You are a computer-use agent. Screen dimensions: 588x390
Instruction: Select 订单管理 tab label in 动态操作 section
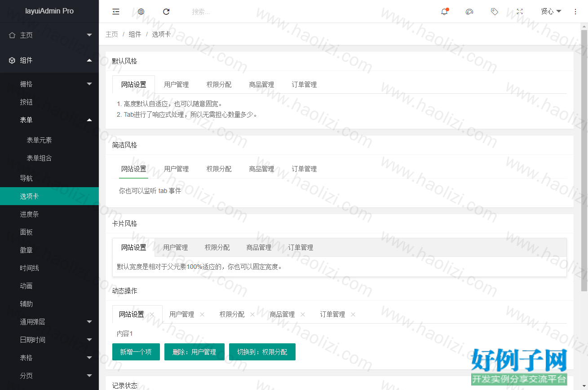332,315
